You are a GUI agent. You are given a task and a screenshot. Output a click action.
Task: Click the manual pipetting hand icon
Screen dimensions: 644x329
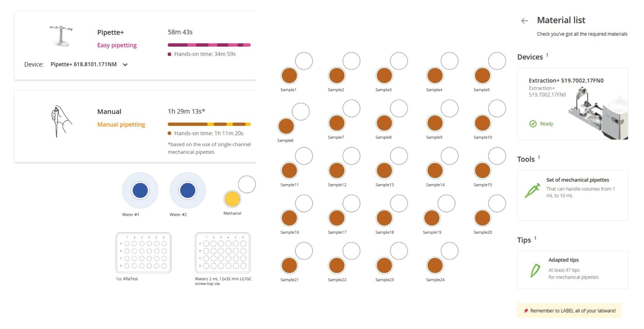[x=61, y=121]
